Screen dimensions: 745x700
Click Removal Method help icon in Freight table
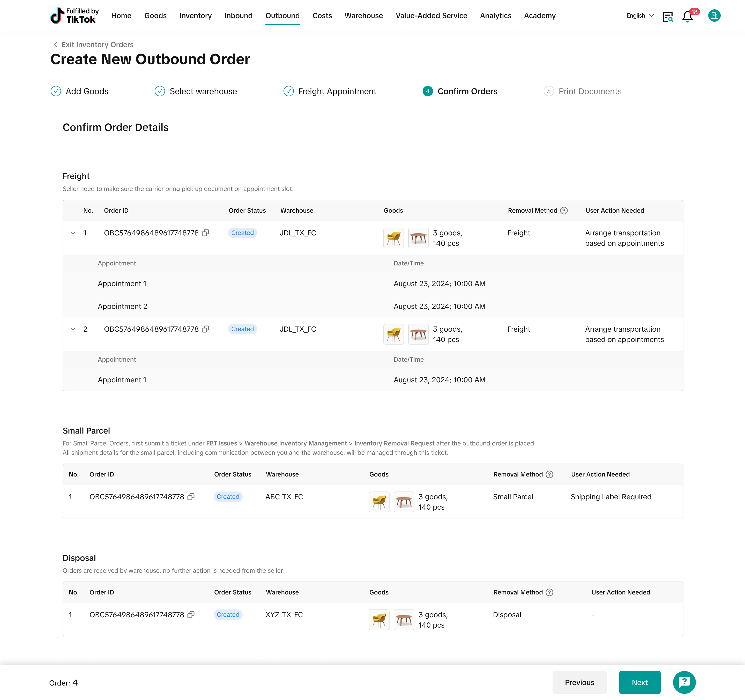tap(564, 211)
